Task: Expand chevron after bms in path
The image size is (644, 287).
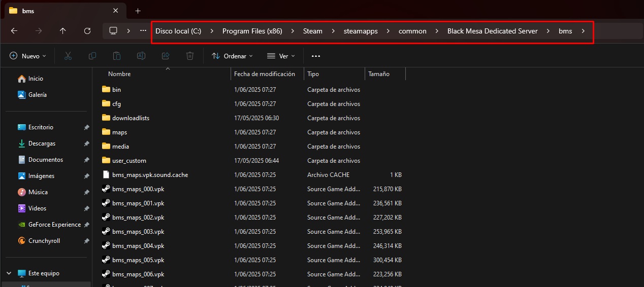Action: [583, 31]
